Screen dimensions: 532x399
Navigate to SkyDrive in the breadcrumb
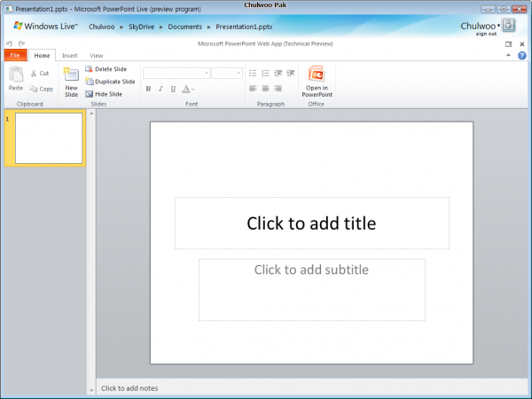pyautogui.click(x=141, y=27)
